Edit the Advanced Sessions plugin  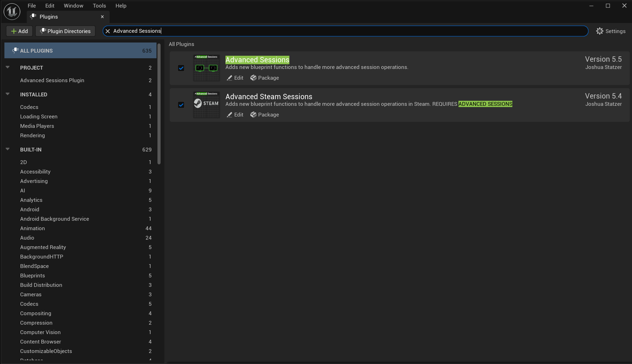pos(235,78)
